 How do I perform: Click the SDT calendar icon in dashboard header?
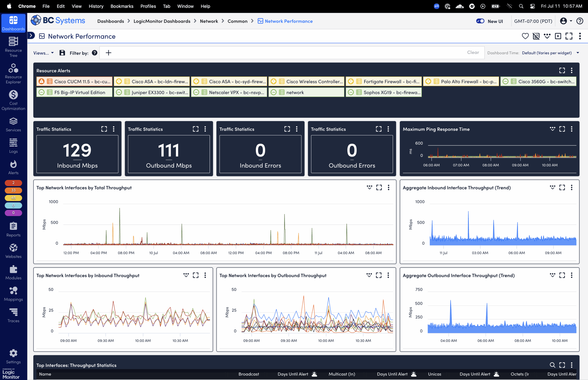(x=536, y=36)
